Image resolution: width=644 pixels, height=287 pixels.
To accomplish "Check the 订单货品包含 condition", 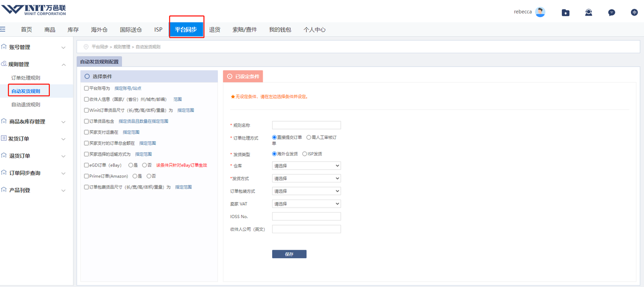I will pos(86,121).
